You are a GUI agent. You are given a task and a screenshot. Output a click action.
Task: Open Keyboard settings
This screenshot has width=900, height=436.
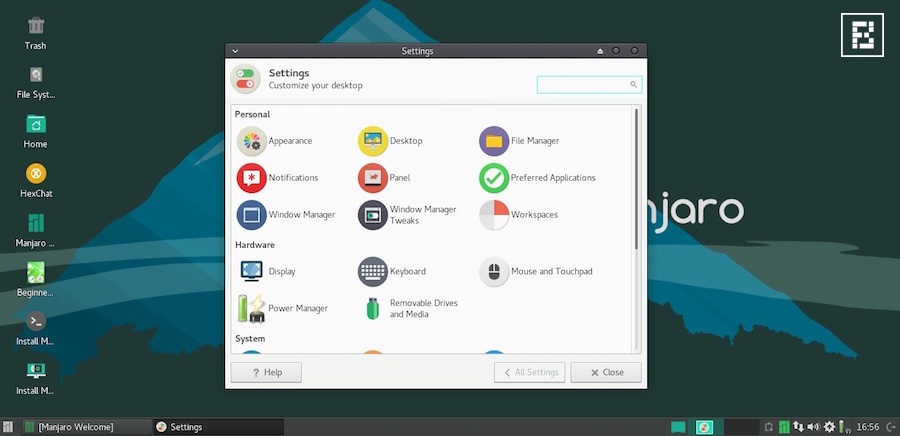point(372,271)
